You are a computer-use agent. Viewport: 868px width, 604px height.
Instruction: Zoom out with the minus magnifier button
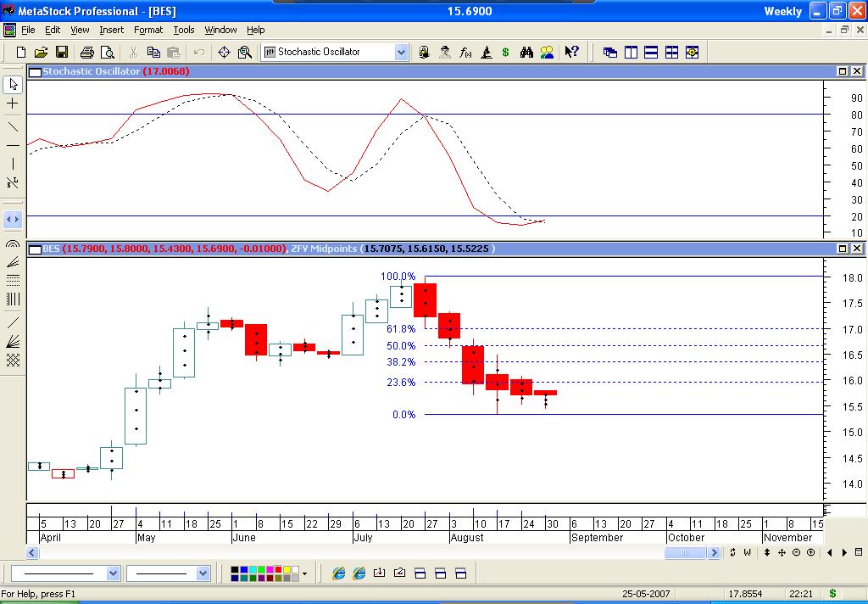(x=797, y=552)
